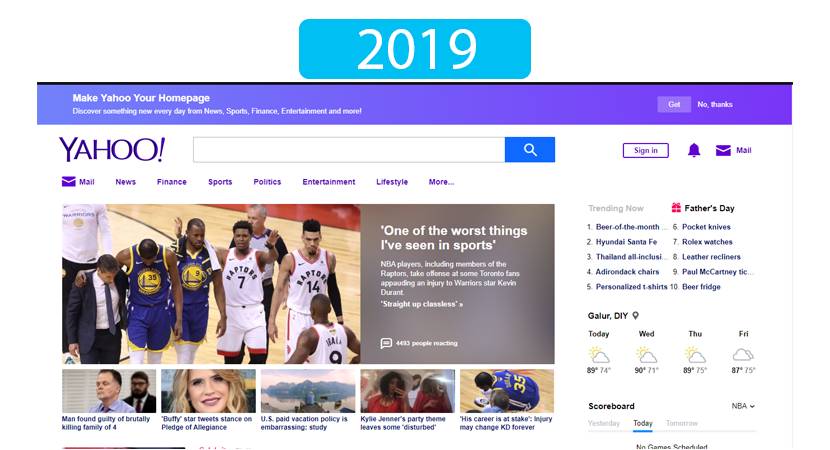Click 'Make Yahoo Your Homepage' banner title
This screenshot has height=450, width=830.
pos(141,98)
